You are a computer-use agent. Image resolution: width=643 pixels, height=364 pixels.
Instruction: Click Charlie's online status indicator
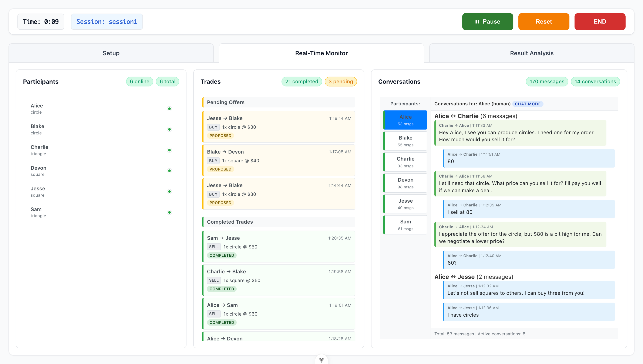click(169, 150)
